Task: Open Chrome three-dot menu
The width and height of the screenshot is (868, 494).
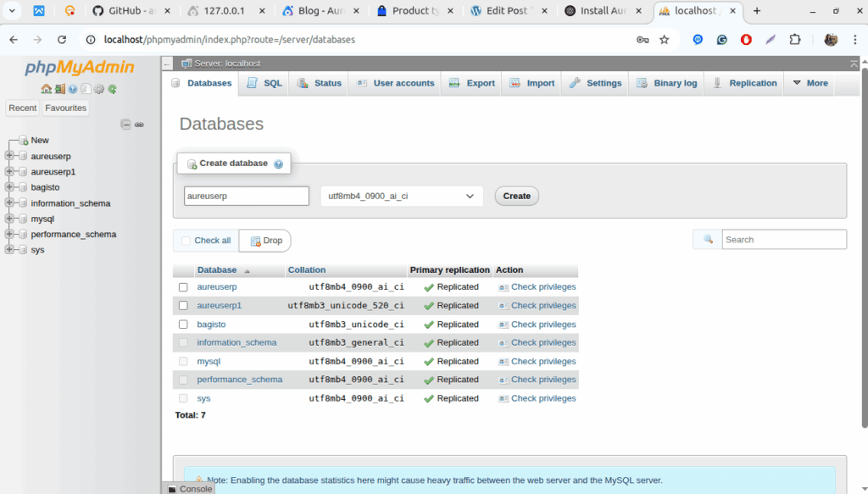Action: [x=854, y=40]
